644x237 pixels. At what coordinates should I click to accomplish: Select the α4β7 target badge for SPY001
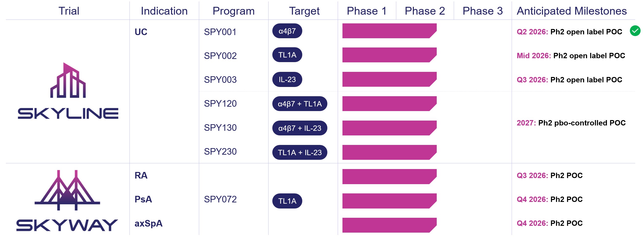pos(287,31)
